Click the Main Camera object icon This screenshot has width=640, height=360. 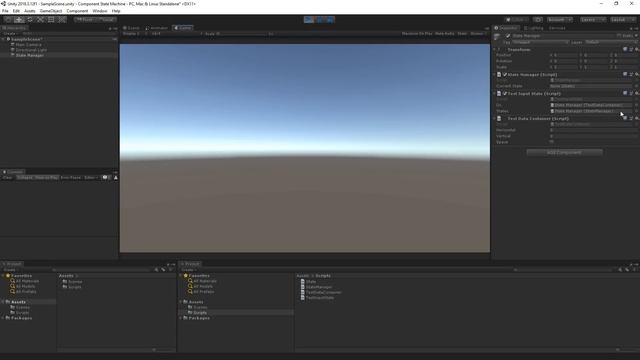coord(13,44)
